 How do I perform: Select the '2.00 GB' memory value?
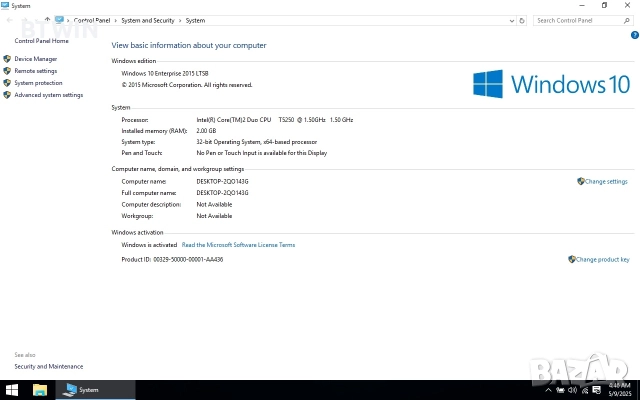(206, 131)
